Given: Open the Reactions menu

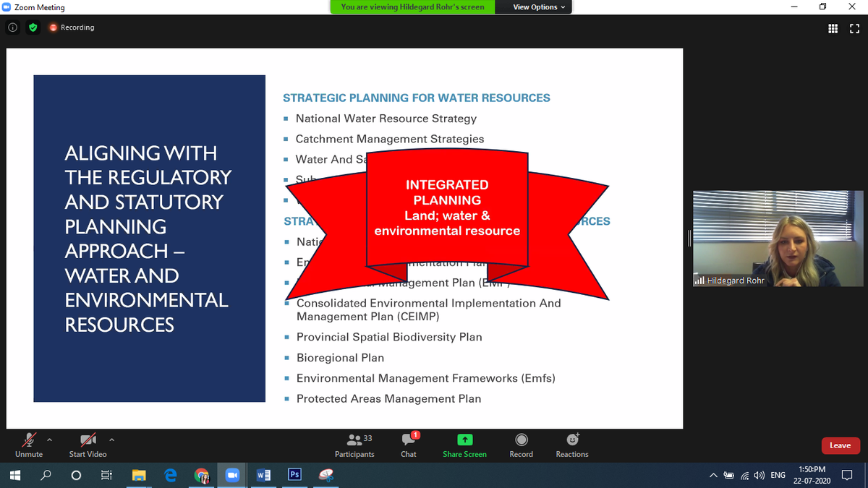Looking at the screenshot, I should 572,445.
